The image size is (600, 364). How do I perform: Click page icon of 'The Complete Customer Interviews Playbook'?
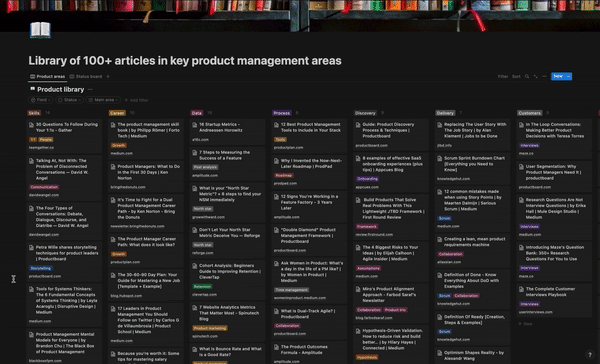pyautogui.click(x=521, y=289)
